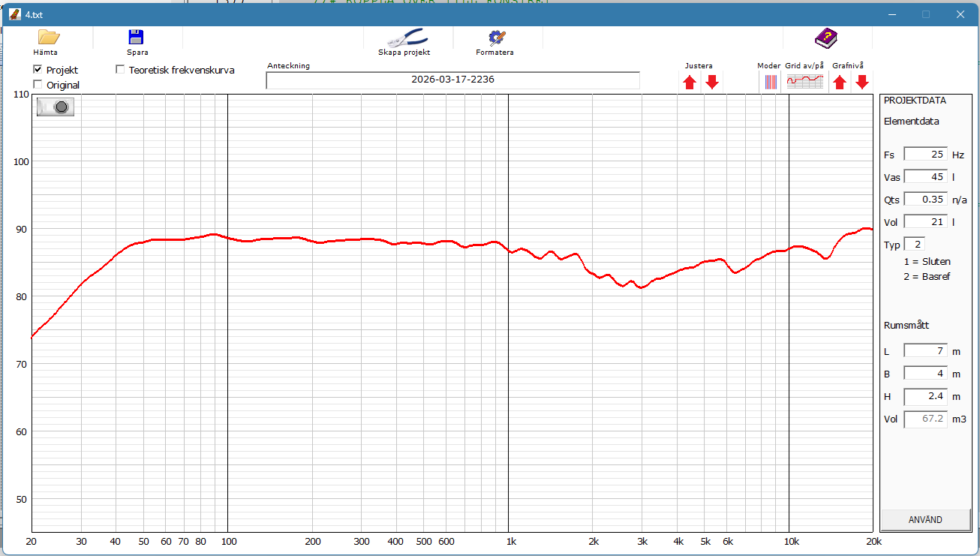Screen dimensions: 980x556
Task: Click the Justera red down arrow
Action: [x=712, y=83]
